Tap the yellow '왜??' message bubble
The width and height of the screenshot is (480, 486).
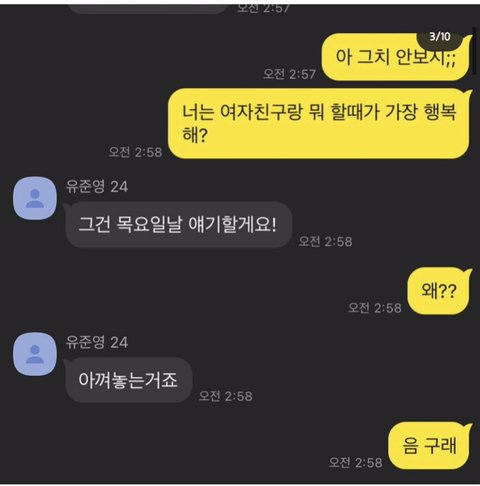438,291
